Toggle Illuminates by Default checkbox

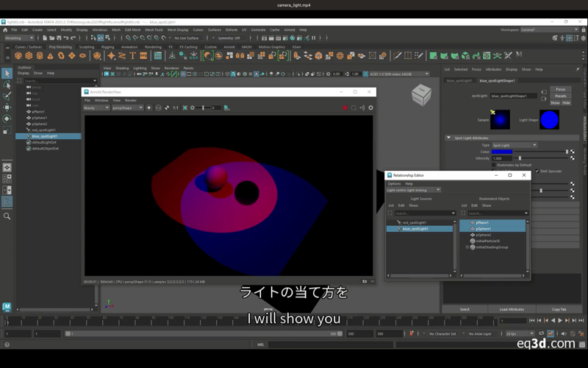[494, 165]
